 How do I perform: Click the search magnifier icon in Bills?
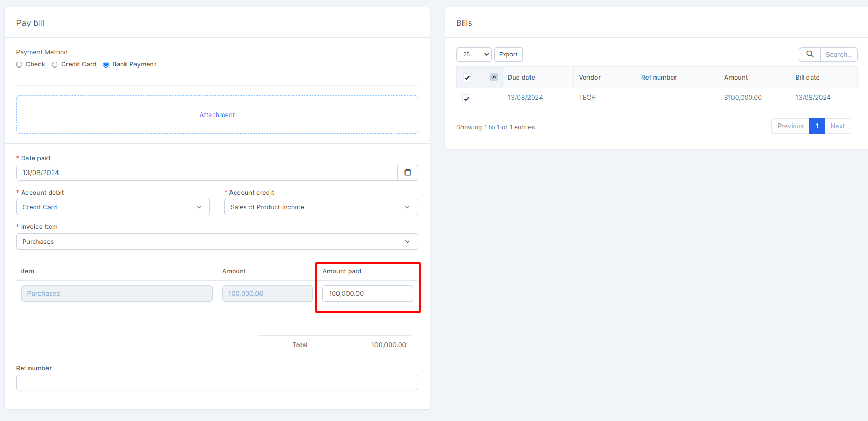coord(809,54)
